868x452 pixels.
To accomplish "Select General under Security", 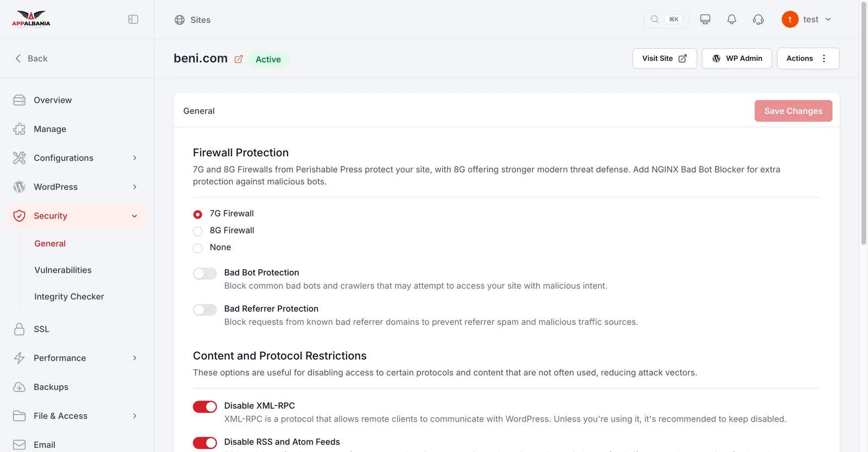I will point(50,244).
